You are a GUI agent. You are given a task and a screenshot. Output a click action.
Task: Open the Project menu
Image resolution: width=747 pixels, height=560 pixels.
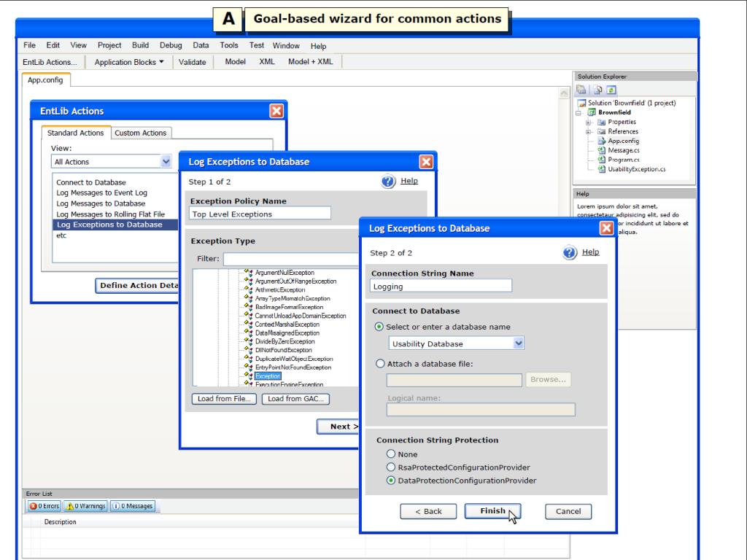point(109,45)
